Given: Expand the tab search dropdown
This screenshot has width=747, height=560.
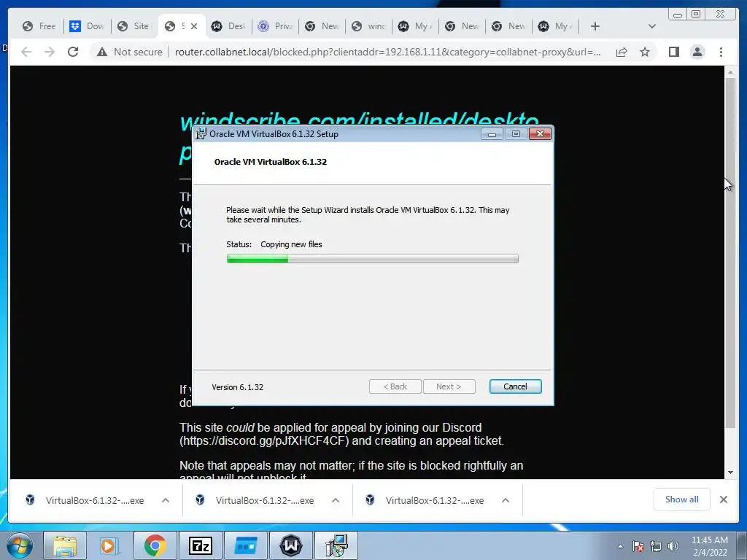Looking at the screenshot, I should click(x=651, y=26).
